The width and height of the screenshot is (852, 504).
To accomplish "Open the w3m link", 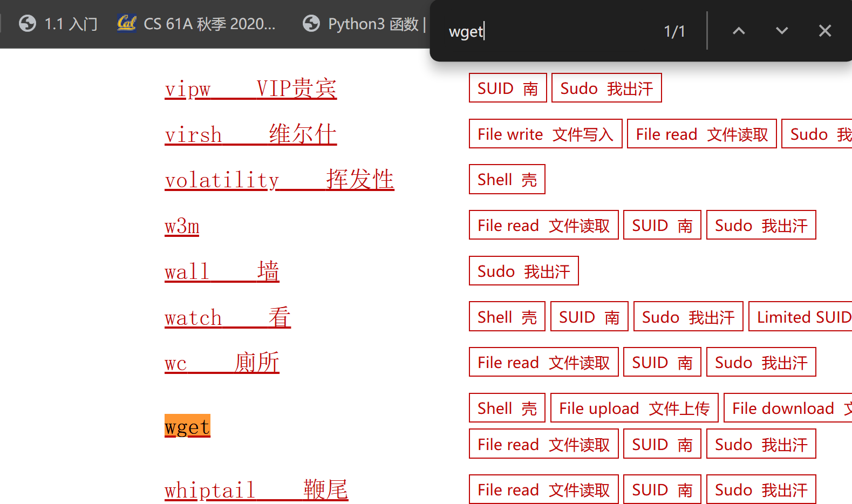I will tap(182, 226).
